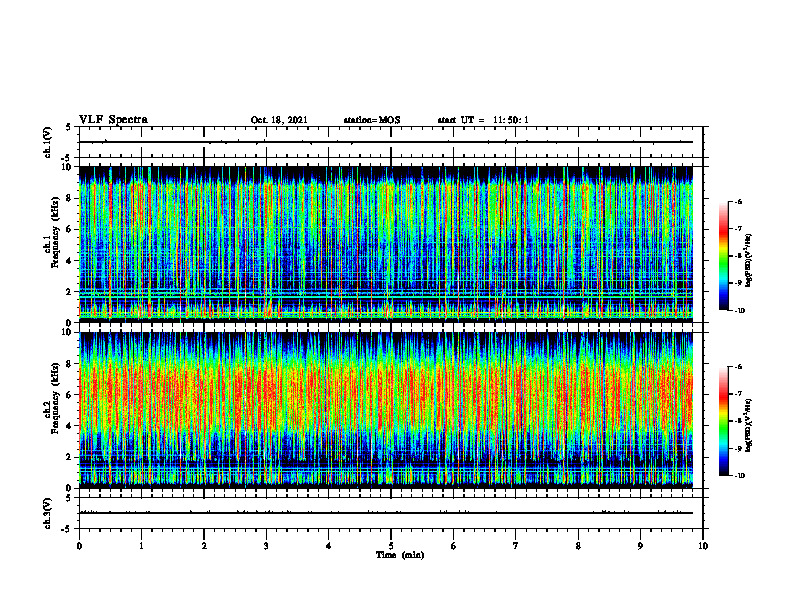
Task: Click the "-6" label on ch.1 color bar
Action: click(738, 201)
